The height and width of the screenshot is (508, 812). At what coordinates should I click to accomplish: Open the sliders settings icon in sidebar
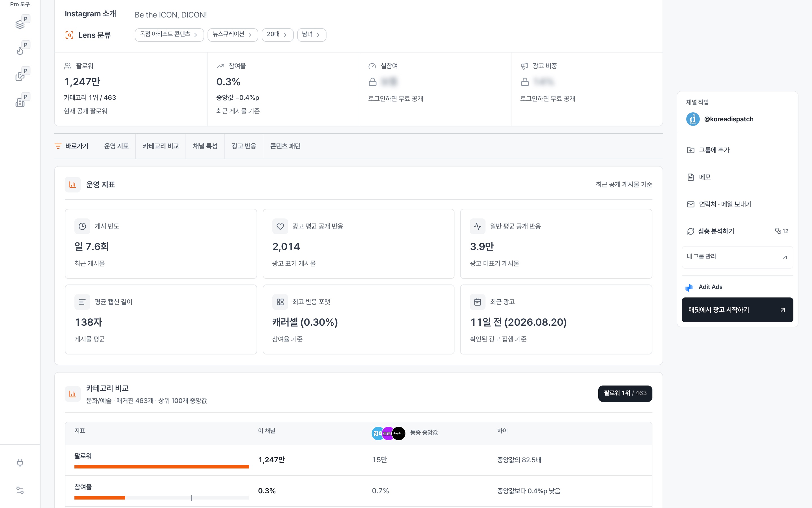coord(20,490)
